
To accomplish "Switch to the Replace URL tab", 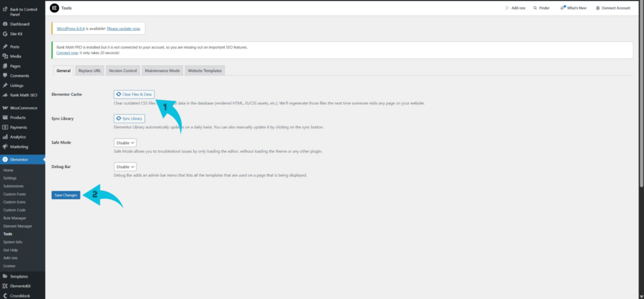I will tap(89, 71).
